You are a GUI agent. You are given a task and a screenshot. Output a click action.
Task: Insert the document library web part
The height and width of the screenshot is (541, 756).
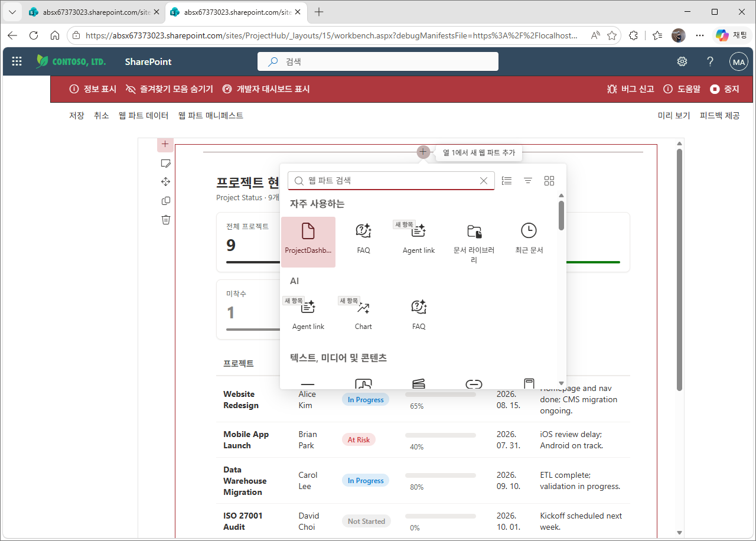474,243
